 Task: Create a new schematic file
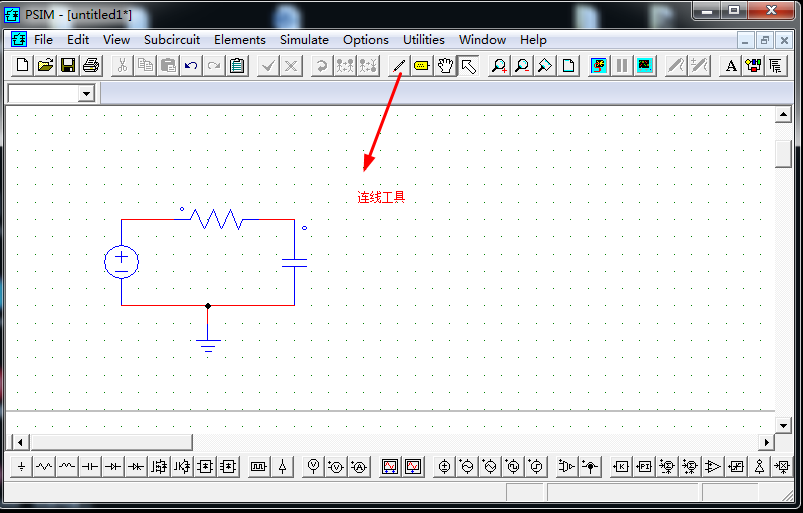[x=22, y=66]
